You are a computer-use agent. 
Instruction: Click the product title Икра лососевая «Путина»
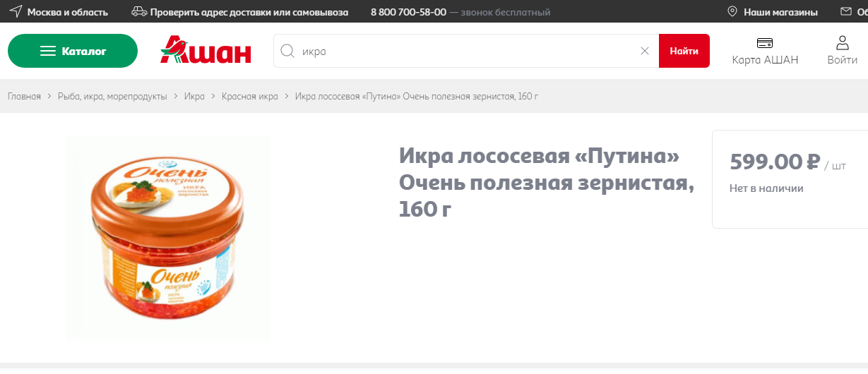pos(547,182)
